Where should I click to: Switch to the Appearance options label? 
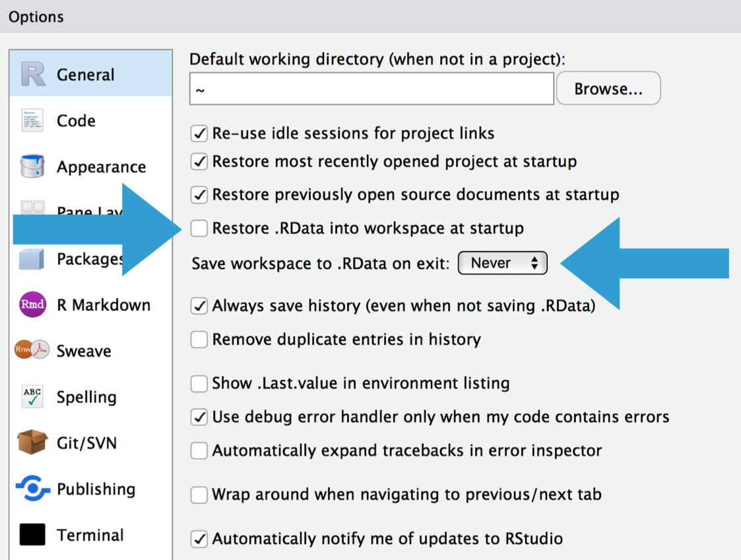[x=101, y=167]
